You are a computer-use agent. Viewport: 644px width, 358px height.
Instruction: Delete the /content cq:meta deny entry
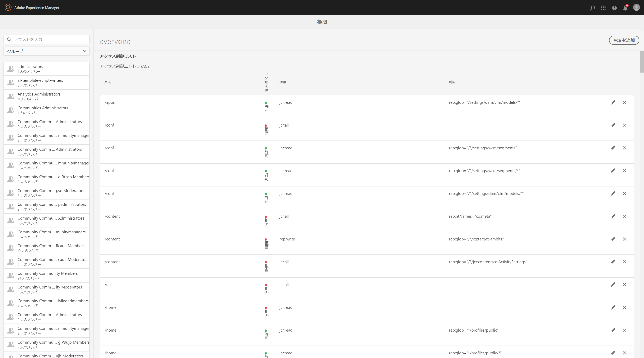624,216
